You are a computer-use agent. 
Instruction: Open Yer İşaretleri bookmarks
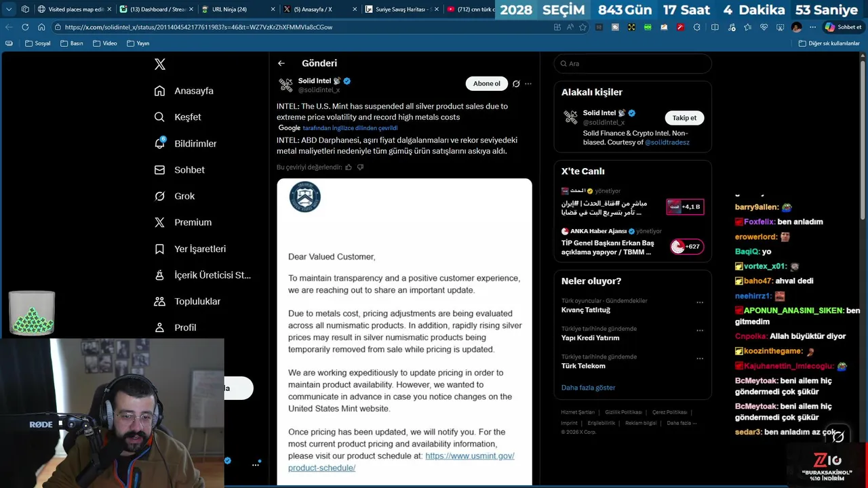190,249
